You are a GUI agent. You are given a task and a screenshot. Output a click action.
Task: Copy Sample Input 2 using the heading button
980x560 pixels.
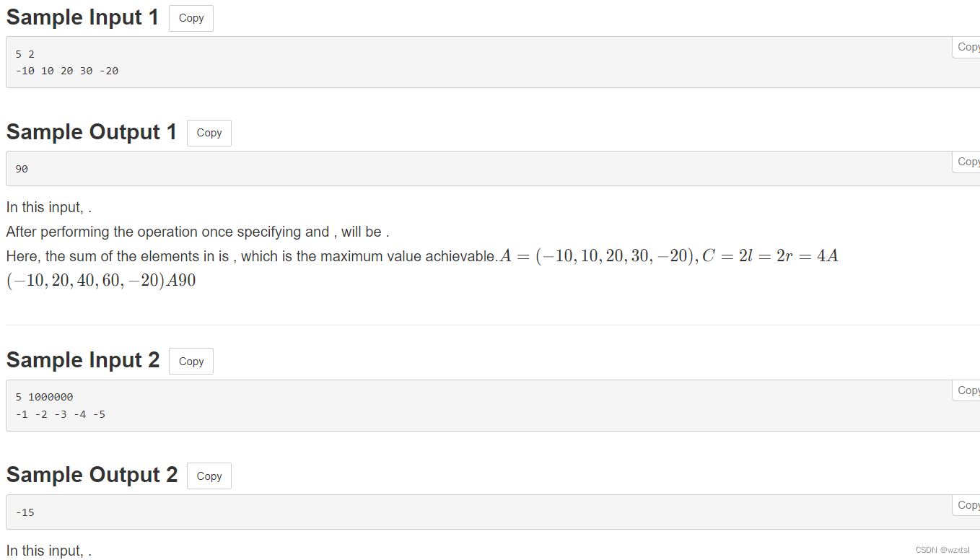coord(191,361)
